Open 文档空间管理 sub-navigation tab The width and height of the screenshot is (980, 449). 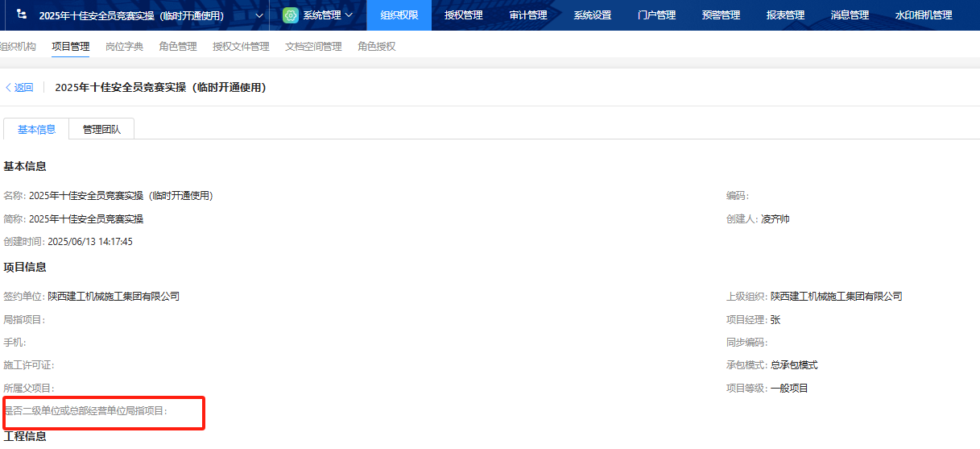(313, 47)
